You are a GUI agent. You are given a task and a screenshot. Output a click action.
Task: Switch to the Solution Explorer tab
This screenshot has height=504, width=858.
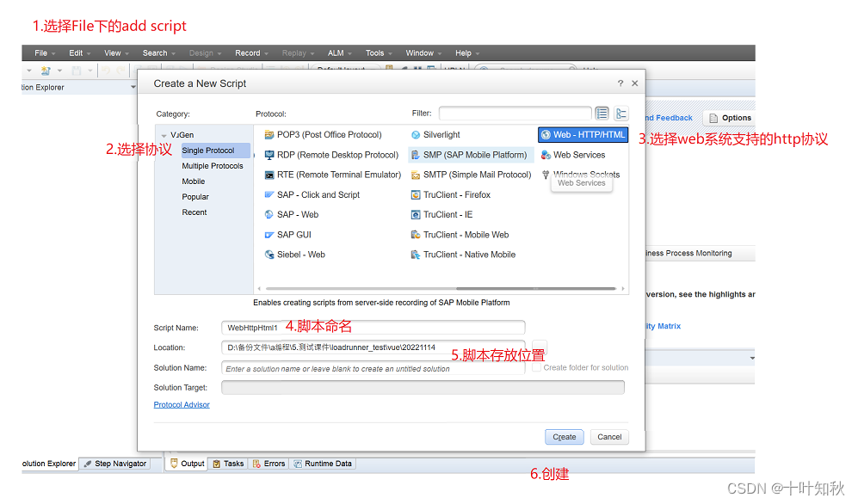[49, 464]
